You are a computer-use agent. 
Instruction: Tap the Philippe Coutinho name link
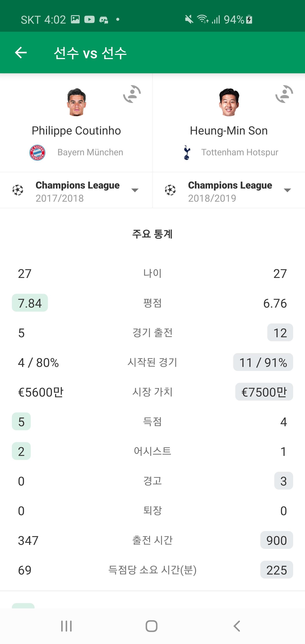click(x=76, y=131)
